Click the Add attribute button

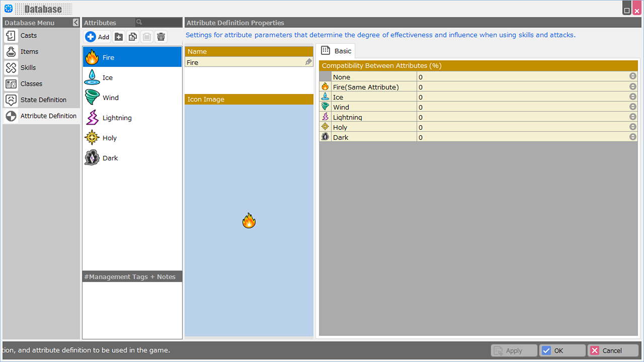(x=98, y=37)
